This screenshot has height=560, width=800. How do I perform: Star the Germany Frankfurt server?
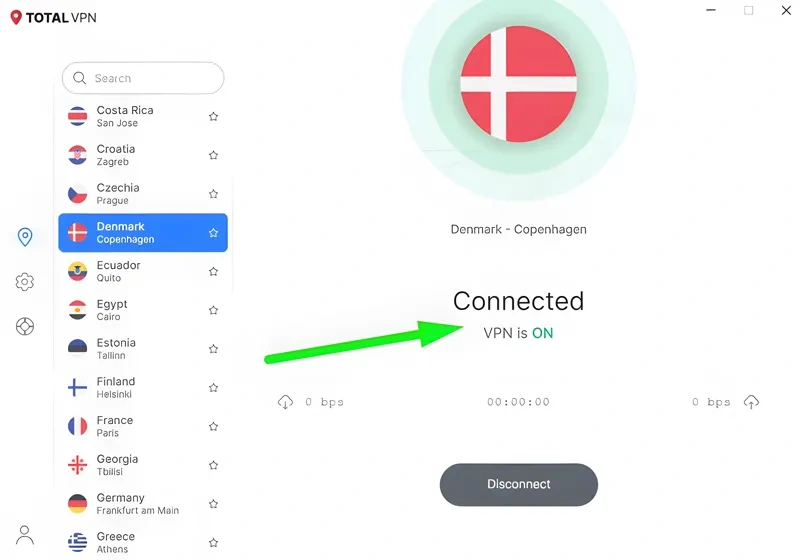(213, 504)
